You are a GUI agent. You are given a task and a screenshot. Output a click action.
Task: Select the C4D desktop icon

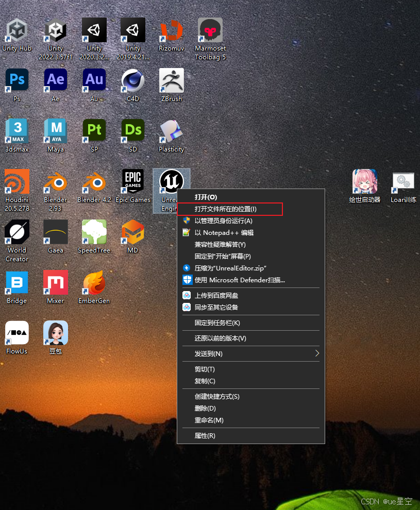(133, 85)
